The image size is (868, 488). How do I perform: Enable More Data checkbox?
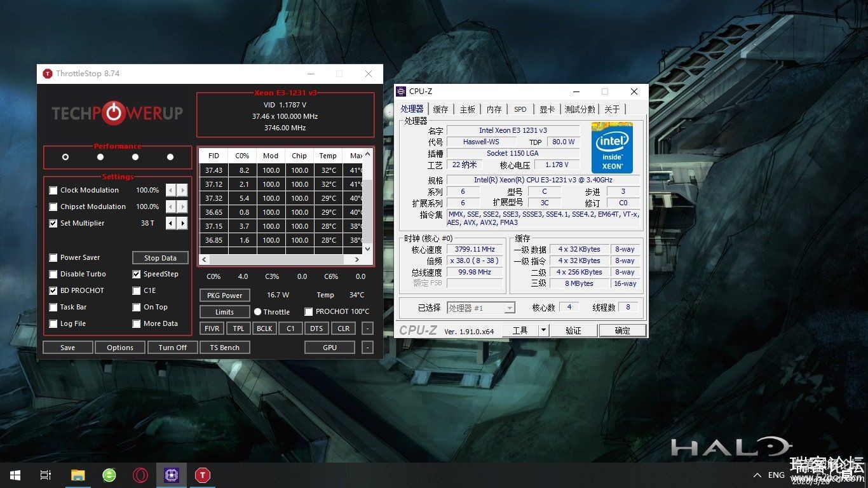click(x=137, y=323)
